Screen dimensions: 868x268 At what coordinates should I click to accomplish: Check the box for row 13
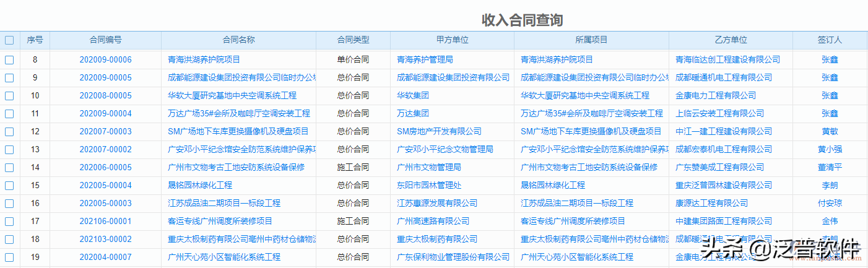coord(9,150)
